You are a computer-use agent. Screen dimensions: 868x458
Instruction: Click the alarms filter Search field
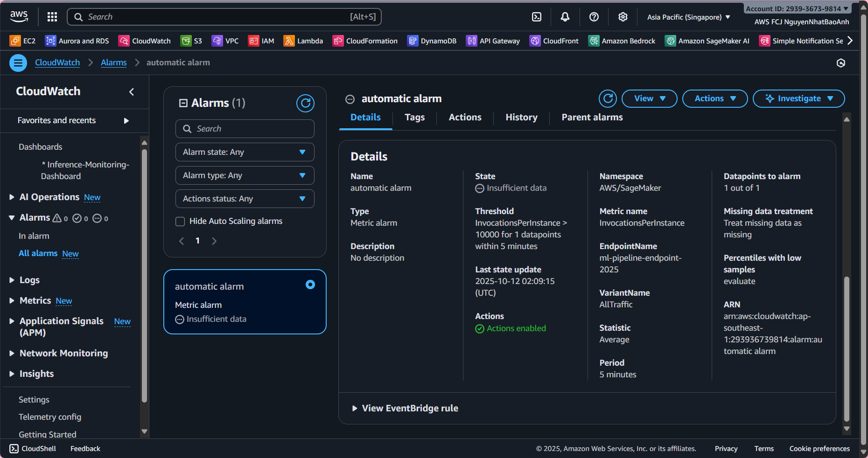coord(245,129)
